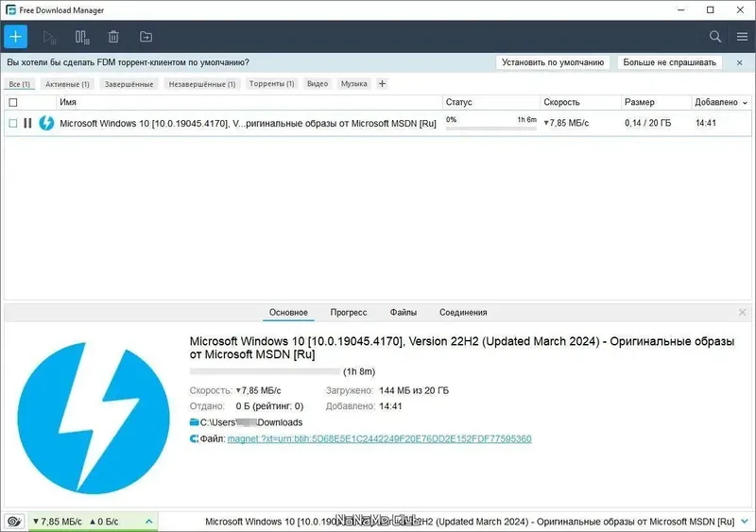The image size is (756, 532).
Task: Click the magnet icon before Файл label
Action: point(194,438)
